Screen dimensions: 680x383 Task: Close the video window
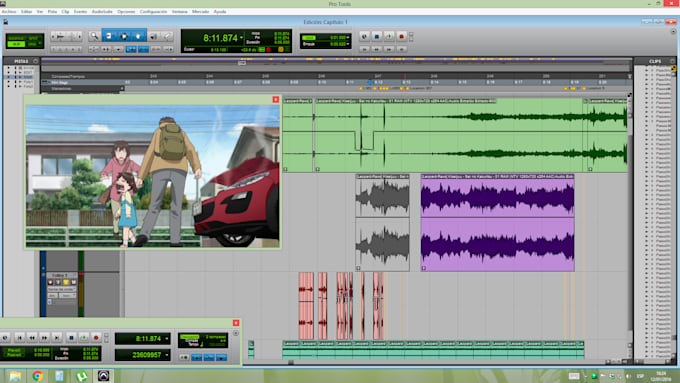click(x=275, y=99)
